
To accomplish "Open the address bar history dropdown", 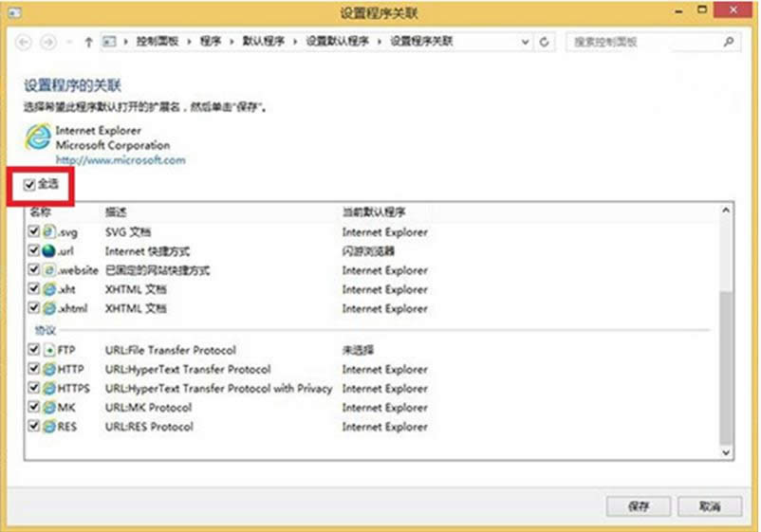I will [x=525, y=42].
